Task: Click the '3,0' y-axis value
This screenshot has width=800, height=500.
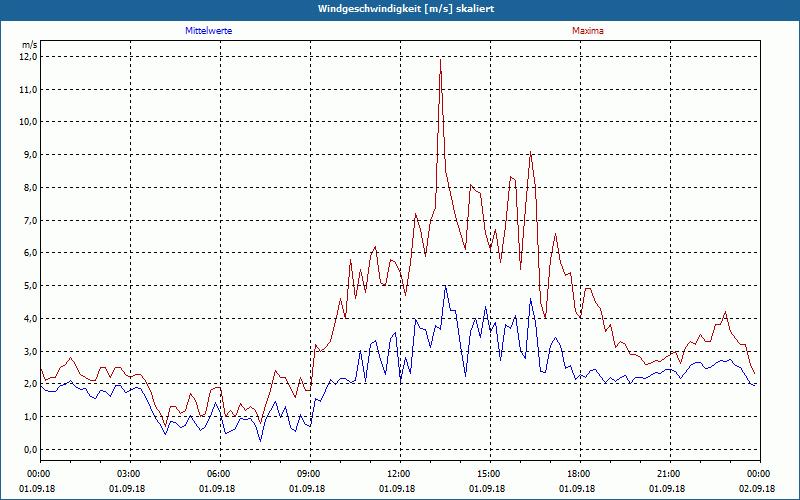Action: 31,352
